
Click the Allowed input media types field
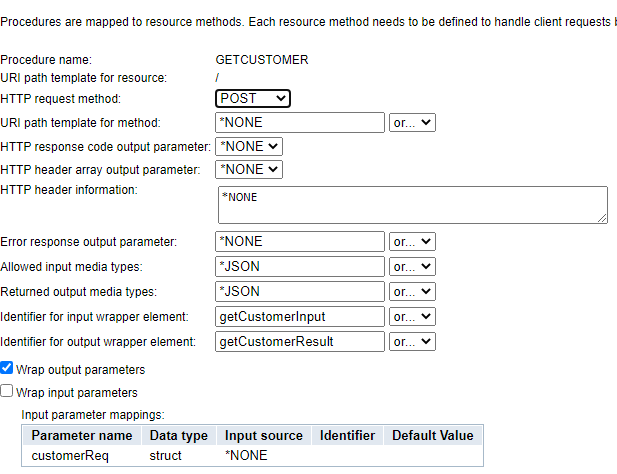(300, 267)
